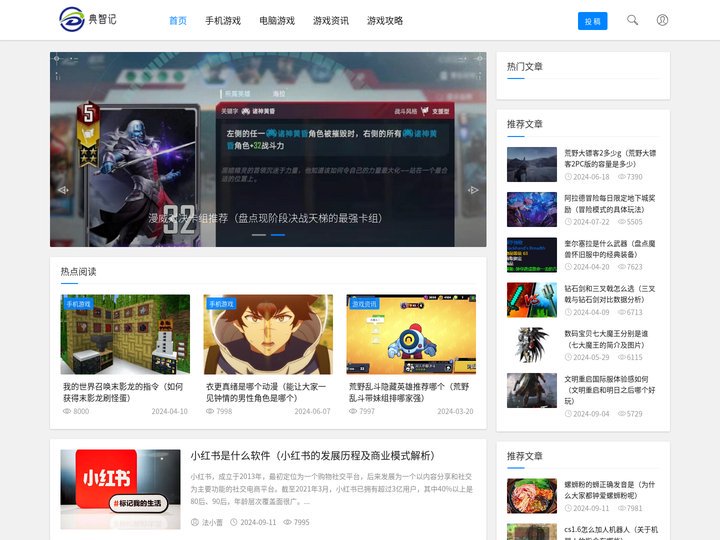Click the clock icon beside 2024-09-11 in 小红书 post
This screenshot has width=720, height=540.
point(234,522)
